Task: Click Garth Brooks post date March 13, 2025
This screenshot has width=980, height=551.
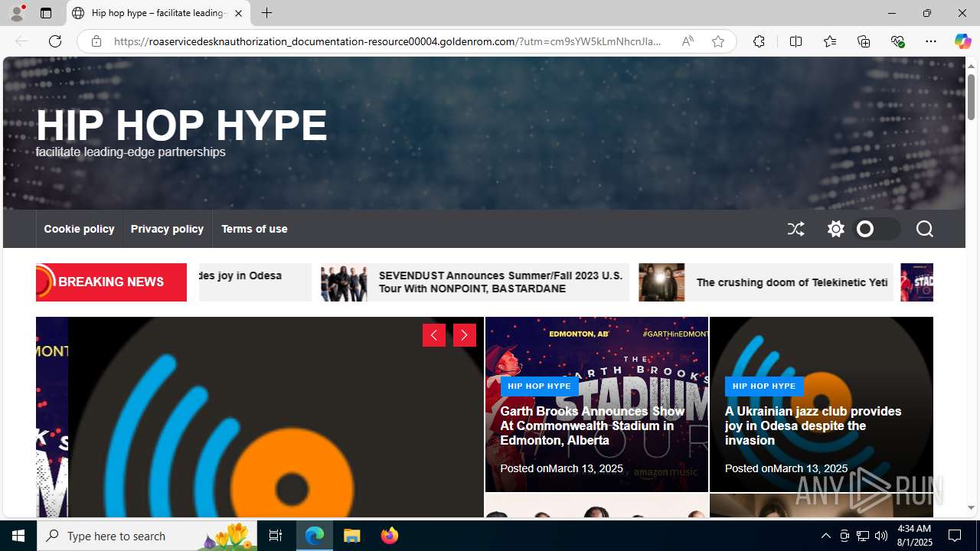Action: pyautogui.click(x=586, y=468)
